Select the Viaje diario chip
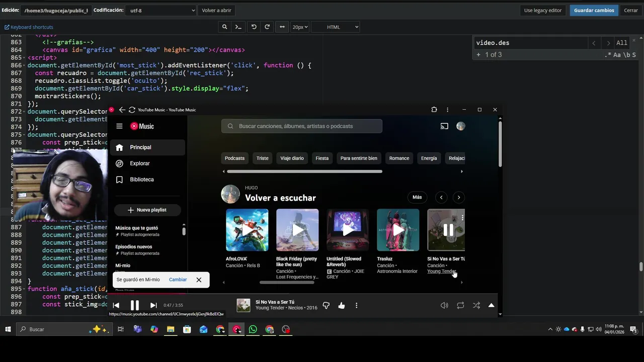Image resolution: width=644 pixels, height=362 pixels. point(292,158)
